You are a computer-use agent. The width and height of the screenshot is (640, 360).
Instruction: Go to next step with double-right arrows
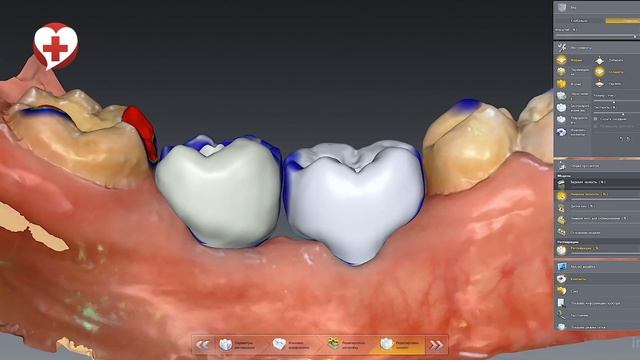(436, 345)
